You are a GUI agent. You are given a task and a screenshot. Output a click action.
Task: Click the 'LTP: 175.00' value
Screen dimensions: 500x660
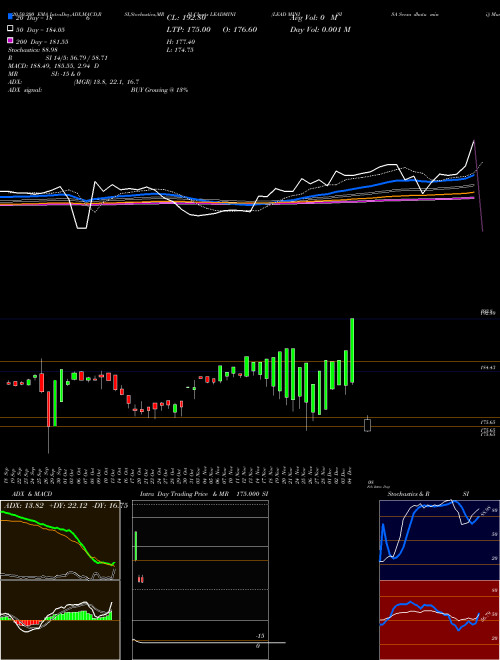point(189,29)
